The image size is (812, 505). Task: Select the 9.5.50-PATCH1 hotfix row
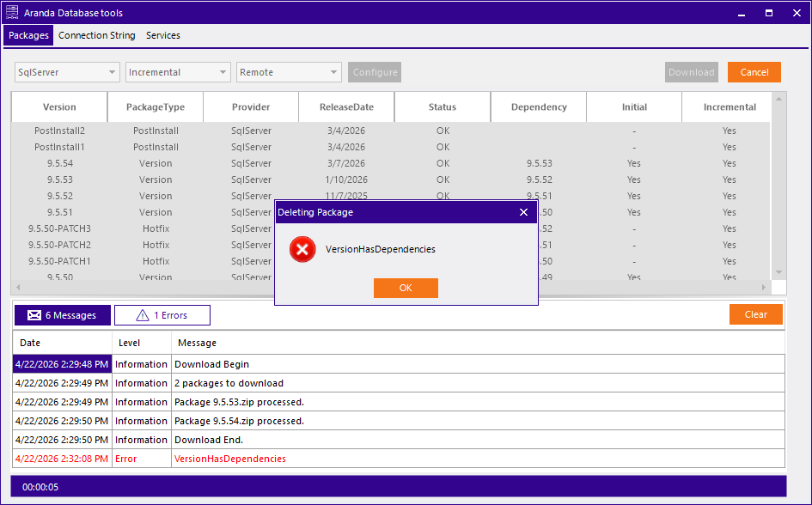tap(143, 261)
